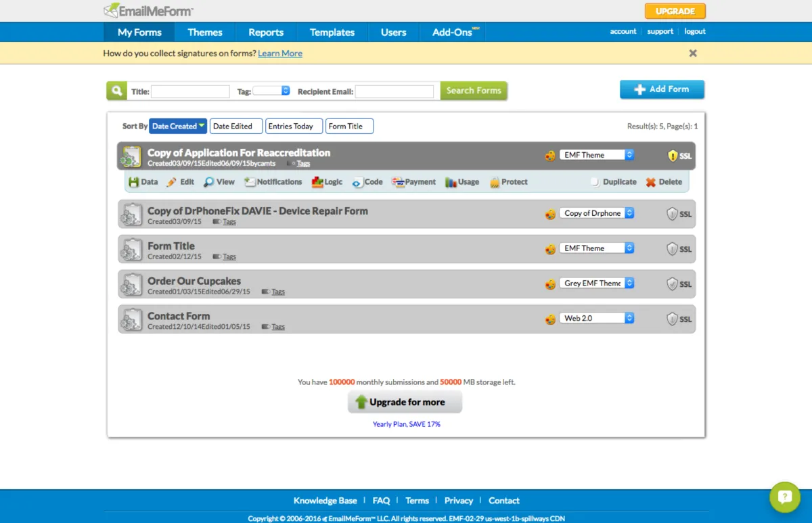
Task: Open the Templates tab
Action: pyautogui.click(x=332, y=32)
